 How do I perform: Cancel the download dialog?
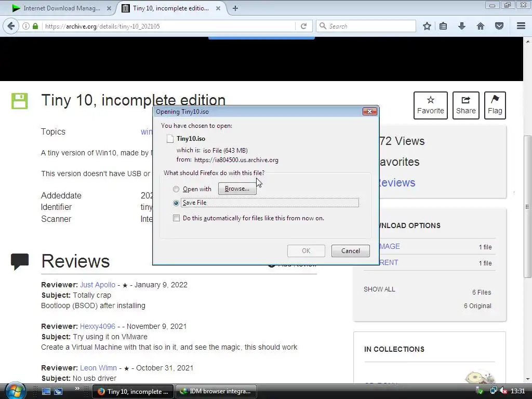pyautogui.click(x=351, y=251)
